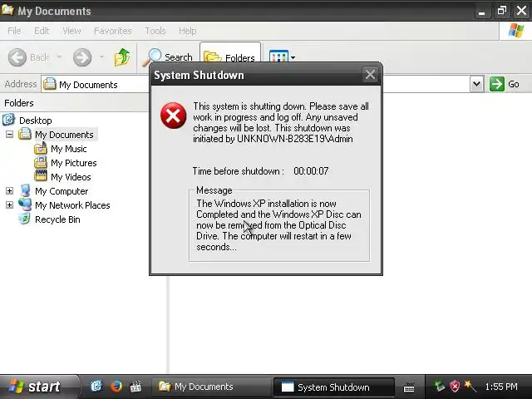Click the Message group box text
The height and width of the screenshot is (399, 532).
tap(278, 225)
